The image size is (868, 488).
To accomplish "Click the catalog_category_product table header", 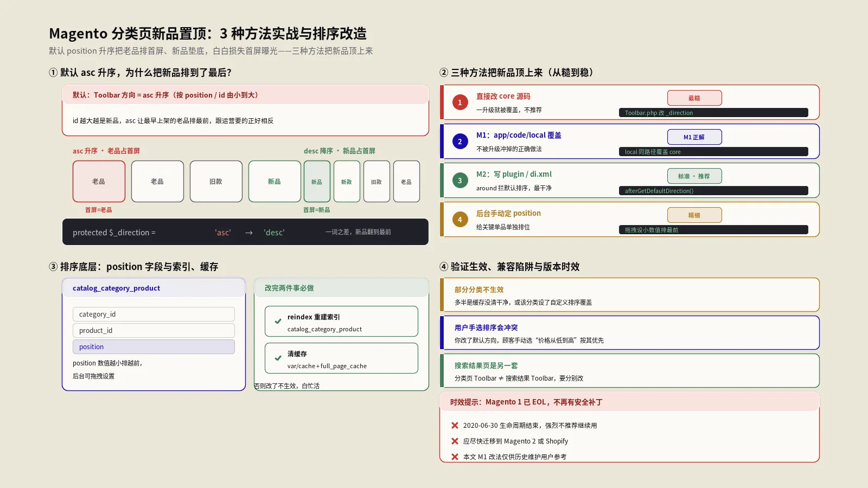I will [x=154, y=288].
